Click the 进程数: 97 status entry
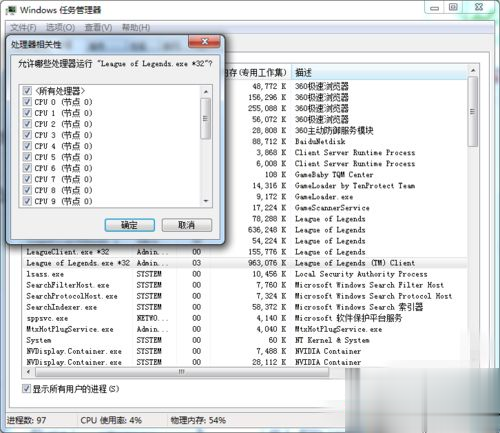The width and height of the screenshot is (500, 433). tap(27, 420)
